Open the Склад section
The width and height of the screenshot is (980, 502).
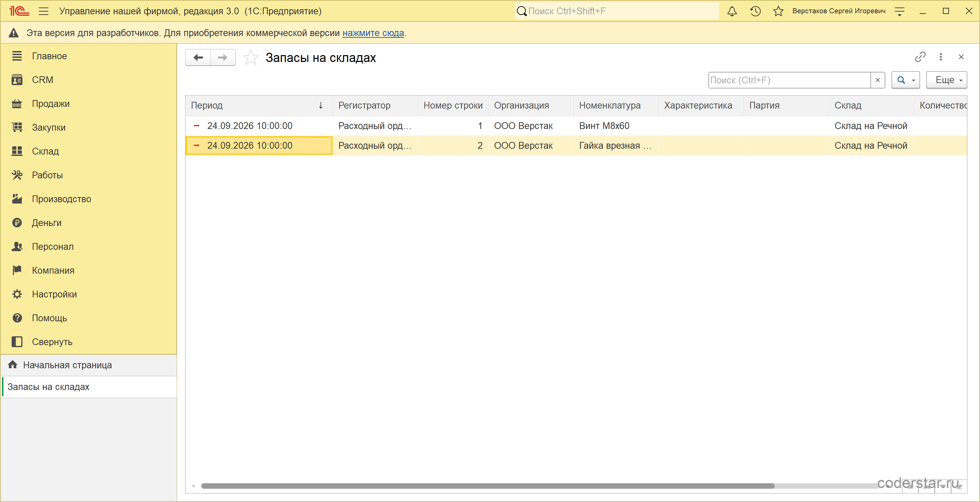click(x=89, y=151)
